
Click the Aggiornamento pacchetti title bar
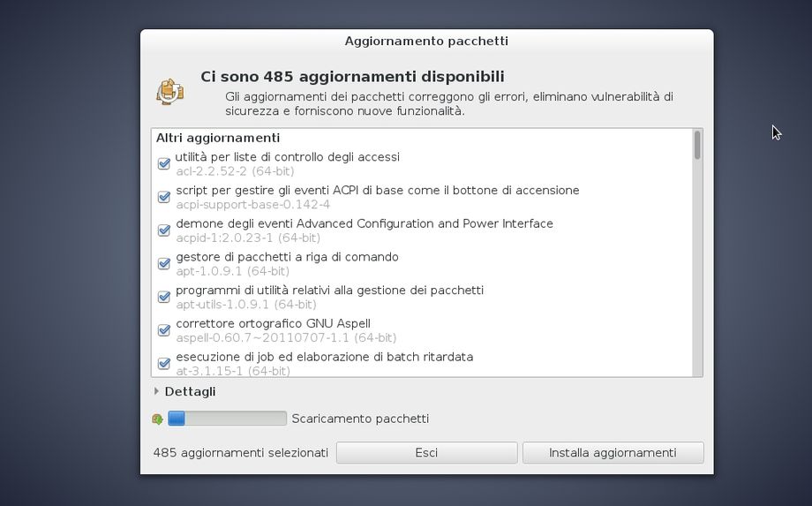(426, 41)
